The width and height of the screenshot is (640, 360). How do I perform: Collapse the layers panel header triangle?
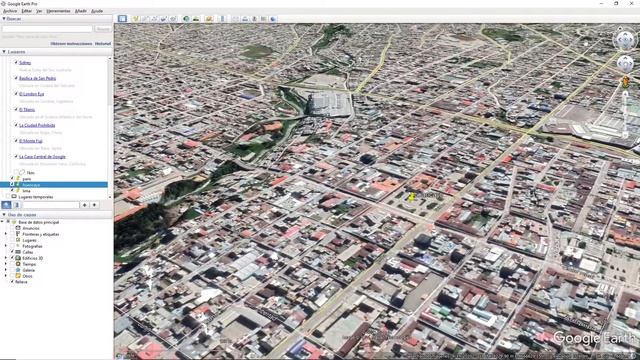(x=4, y=215)
